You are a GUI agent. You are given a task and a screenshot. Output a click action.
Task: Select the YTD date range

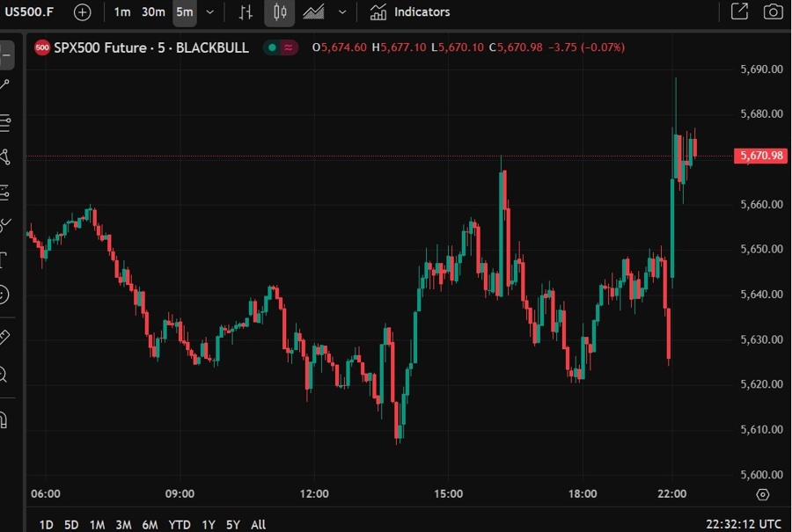(180, 524)
